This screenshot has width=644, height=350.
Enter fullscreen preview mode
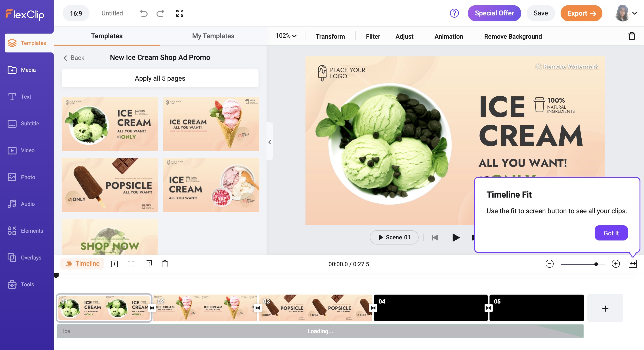pos(180,13)
